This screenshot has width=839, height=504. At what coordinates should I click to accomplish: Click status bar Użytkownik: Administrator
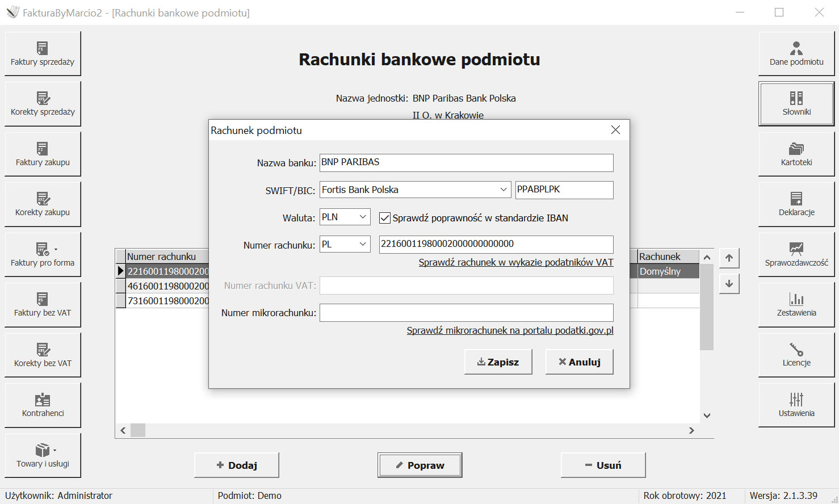58,495
